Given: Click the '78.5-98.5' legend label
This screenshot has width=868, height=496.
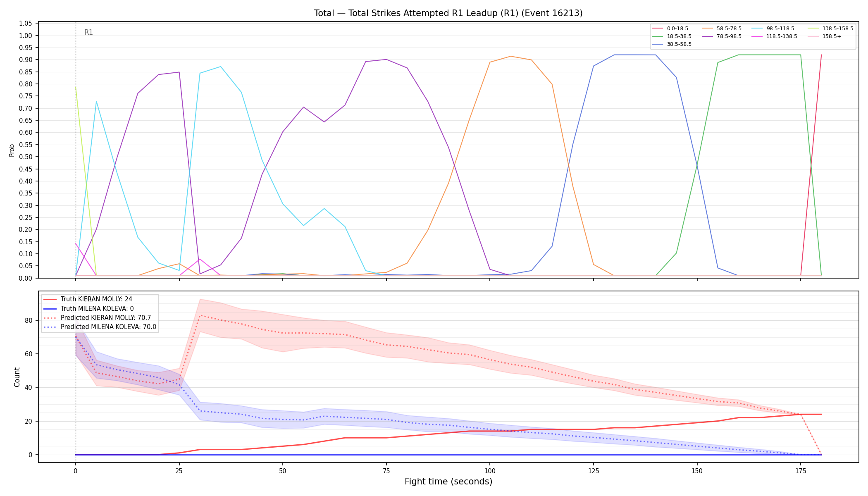Looking at the screenshot, I should pos(729,36).
